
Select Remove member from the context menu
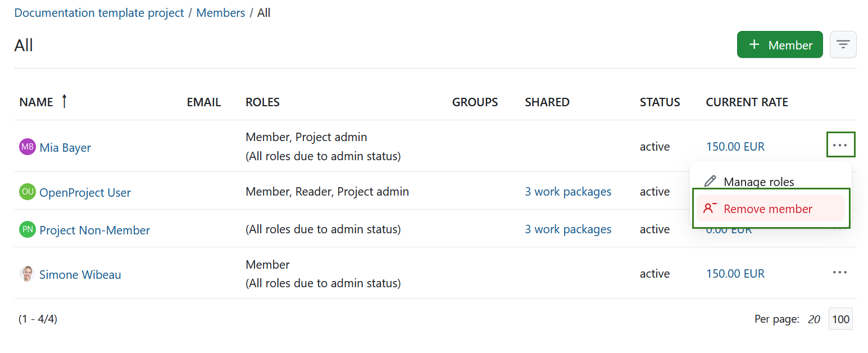(768, 208)
